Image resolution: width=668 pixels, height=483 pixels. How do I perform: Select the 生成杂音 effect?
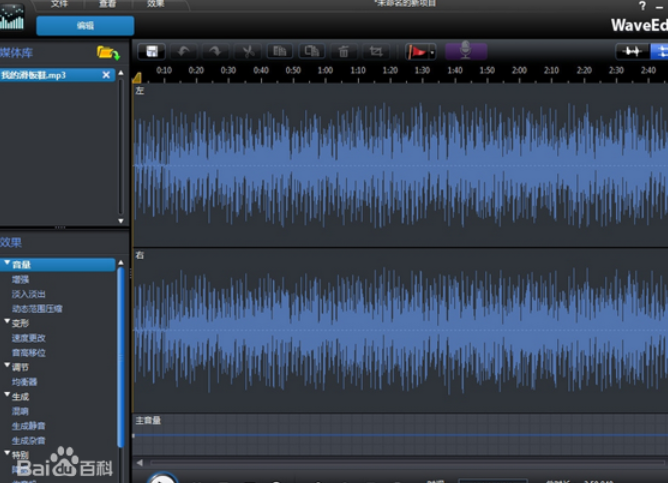click(29, 441)
